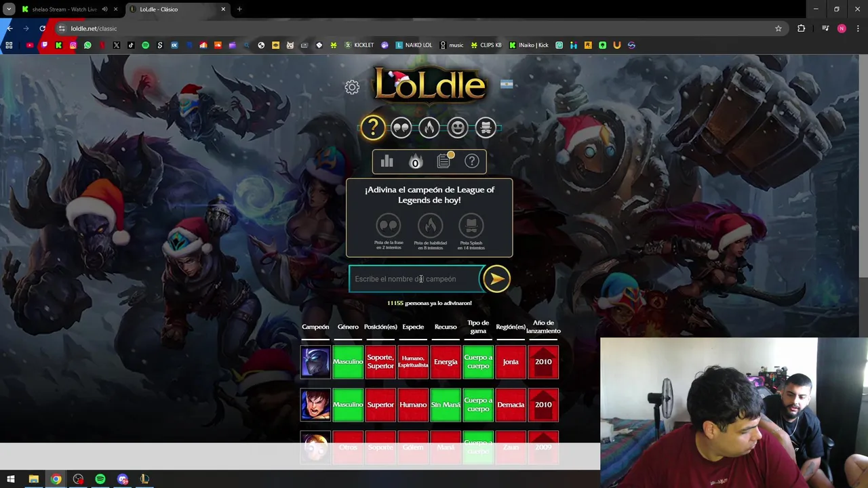Click the Energía resource cell
The width and height of the screenshot is (868, 488).
click(446, 362)
